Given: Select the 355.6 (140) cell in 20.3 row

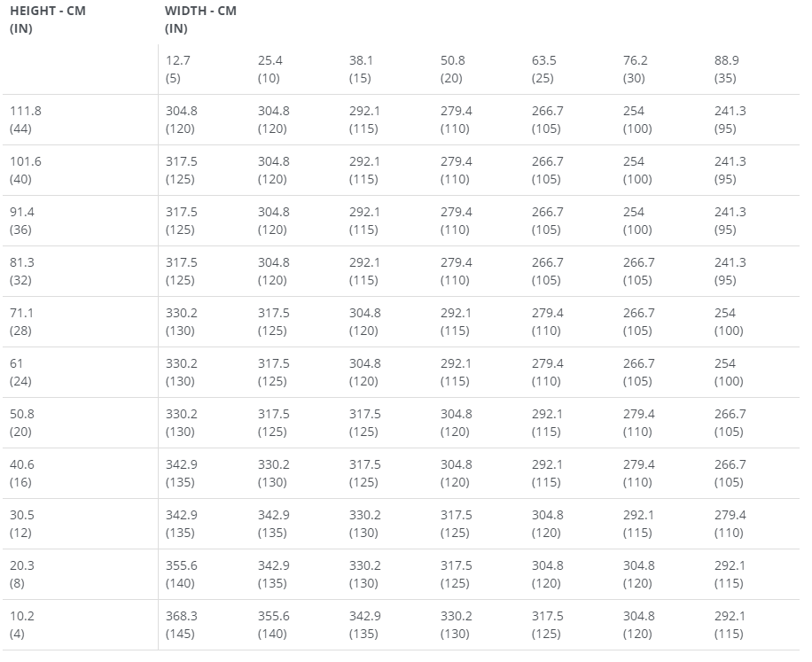Looking at the screenshot, I should [181, 574].
